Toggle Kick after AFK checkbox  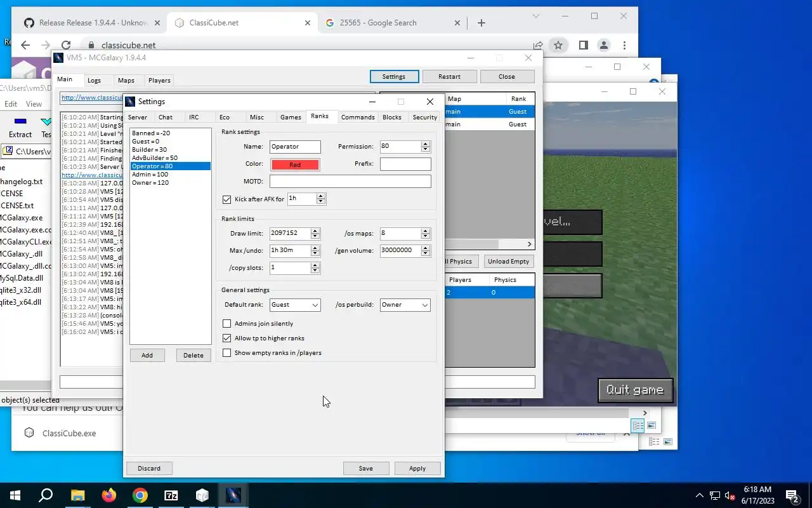(226, 199)
